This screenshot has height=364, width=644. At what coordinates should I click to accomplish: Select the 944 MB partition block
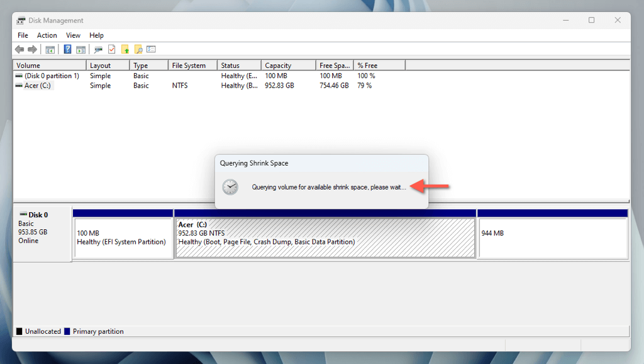tap(552, 237)
